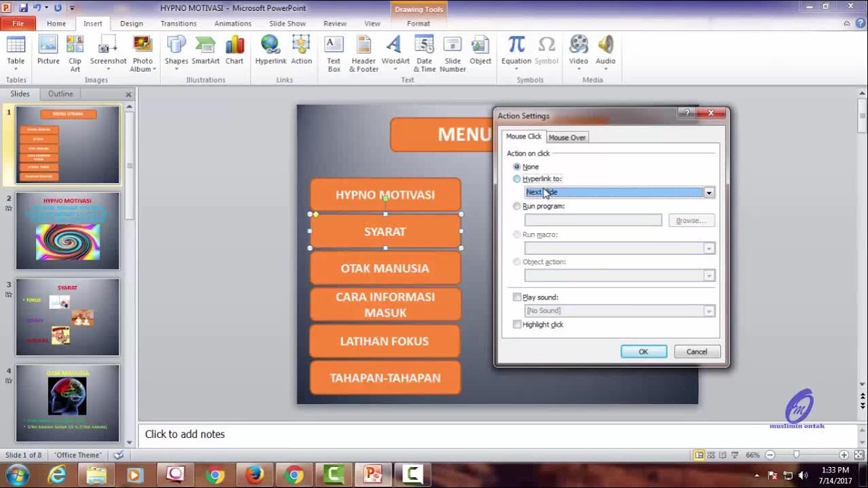Open the Run macro dropdown
The width and height of the screenshot is (868, 488).
click(x=709, y=248)
